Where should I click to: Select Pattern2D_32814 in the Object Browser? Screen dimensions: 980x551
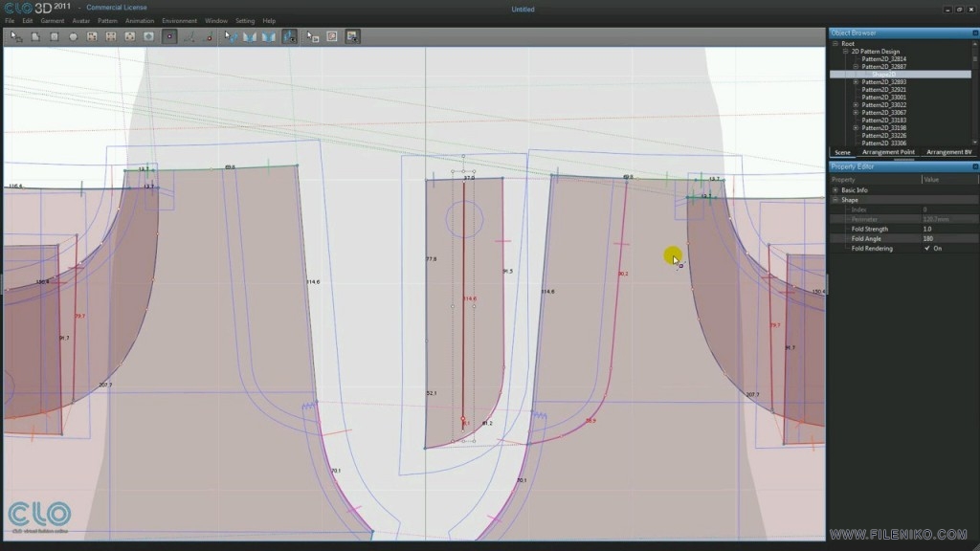pyautogui.click(x=883, y=58)
